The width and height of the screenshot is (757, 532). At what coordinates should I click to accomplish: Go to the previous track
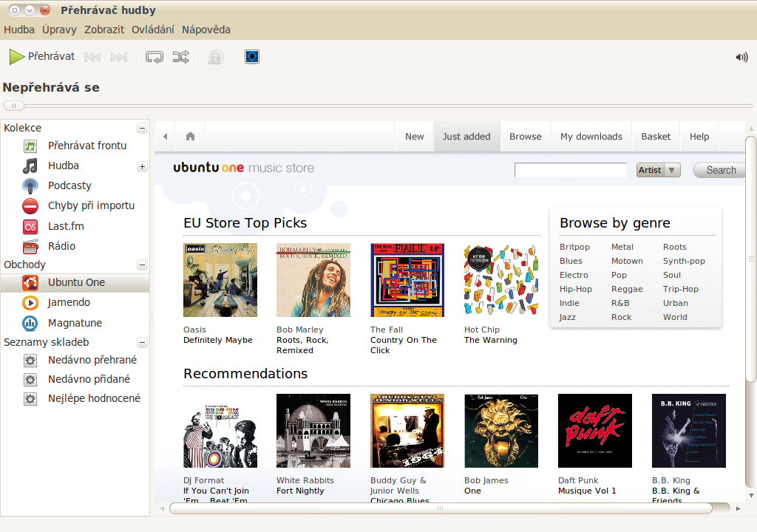coord(92,57)
